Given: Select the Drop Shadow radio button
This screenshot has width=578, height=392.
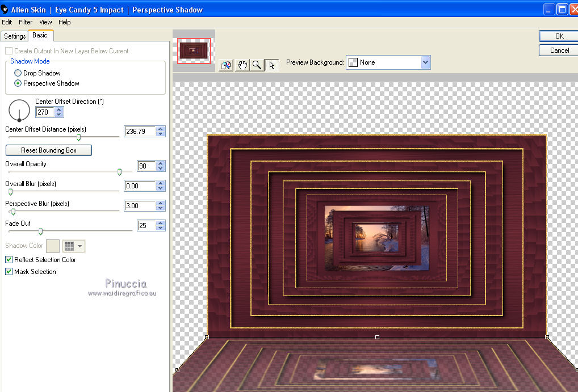Looking at the screenshot, I should click(x=18, y=73).
